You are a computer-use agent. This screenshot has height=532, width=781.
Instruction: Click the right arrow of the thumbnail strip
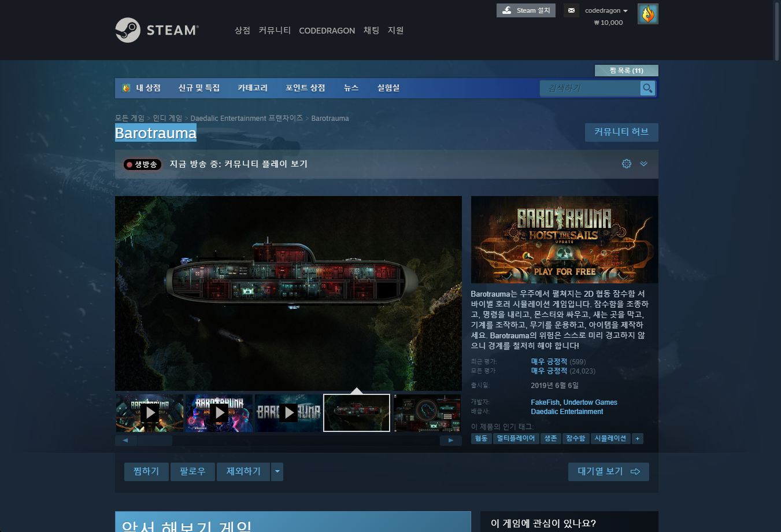click(451, 441)
